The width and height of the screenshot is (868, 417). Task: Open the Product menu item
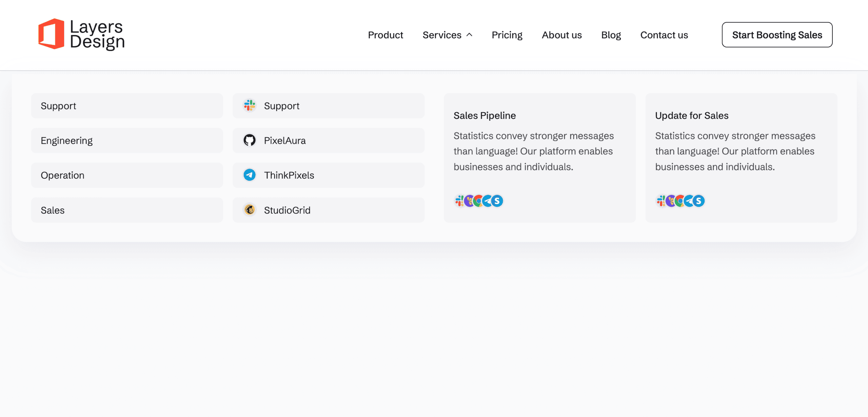(x=386, y=35)
